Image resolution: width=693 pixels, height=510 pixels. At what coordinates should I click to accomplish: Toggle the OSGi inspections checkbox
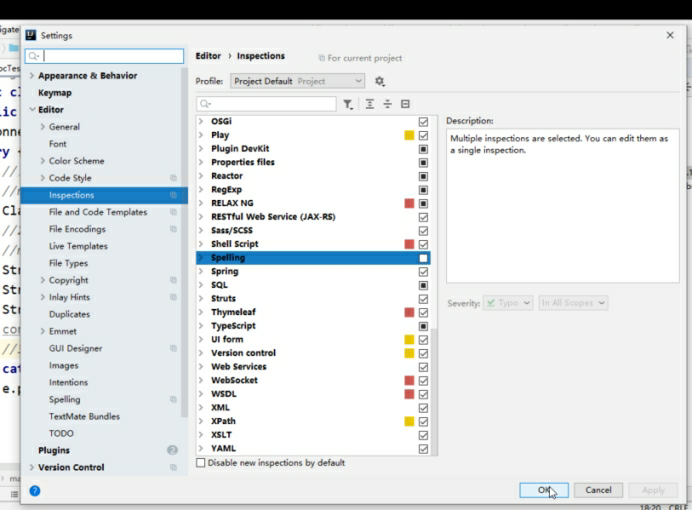(423, 122)
